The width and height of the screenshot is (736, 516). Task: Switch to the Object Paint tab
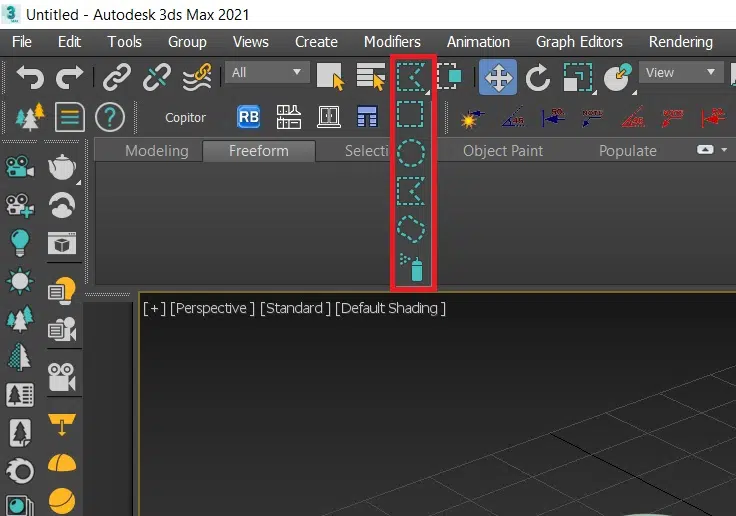click(503, 151)
